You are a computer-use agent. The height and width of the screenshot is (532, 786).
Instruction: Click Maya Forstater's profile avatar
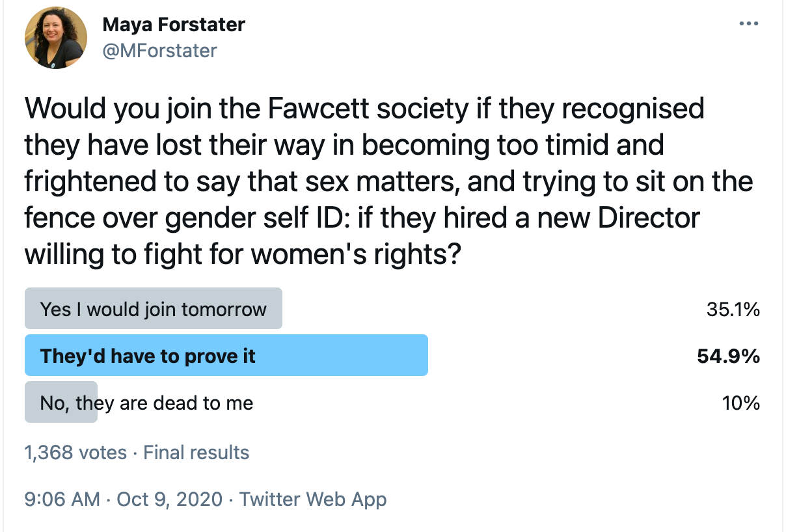[x=55, y=38]
